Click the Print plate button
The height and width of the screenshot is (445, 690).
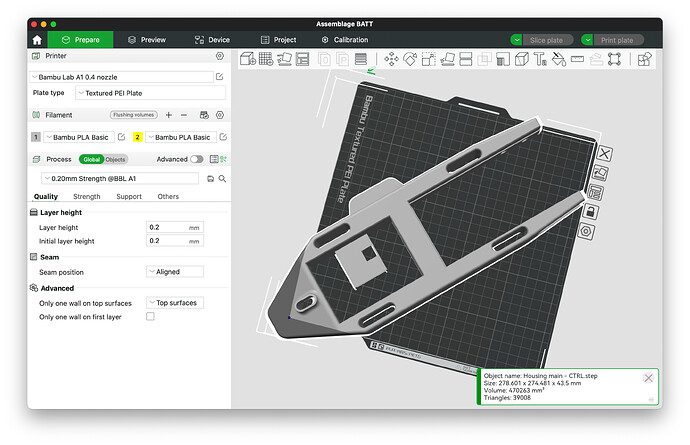[x=618, y=40]
